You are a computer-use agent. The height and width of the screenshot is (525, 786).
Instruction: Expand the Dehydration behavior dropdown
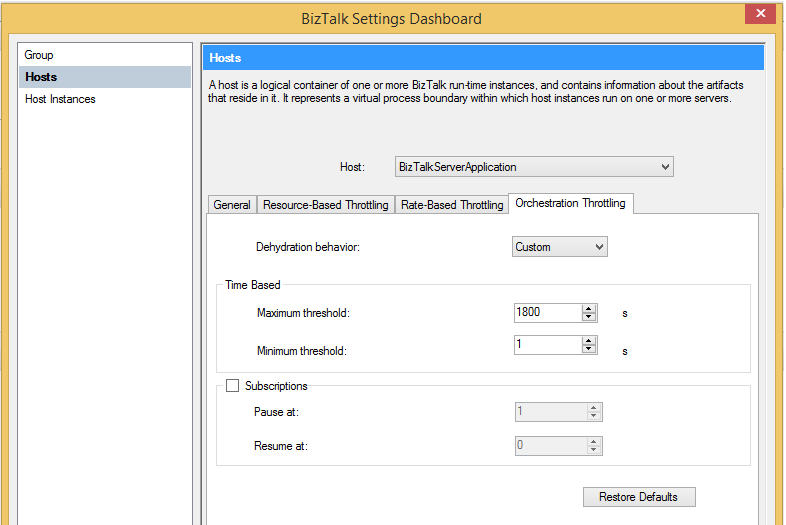559,247
